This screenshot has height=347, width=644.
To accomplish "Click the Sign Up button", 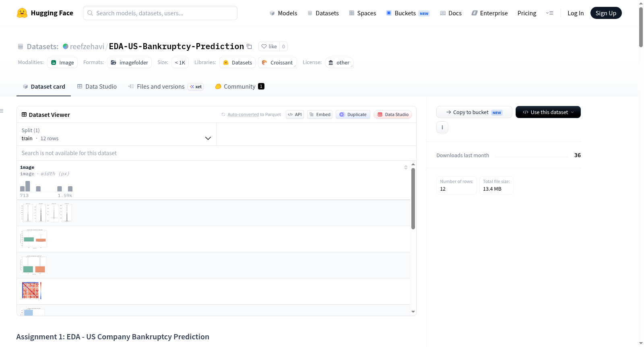I will (606, 13).
